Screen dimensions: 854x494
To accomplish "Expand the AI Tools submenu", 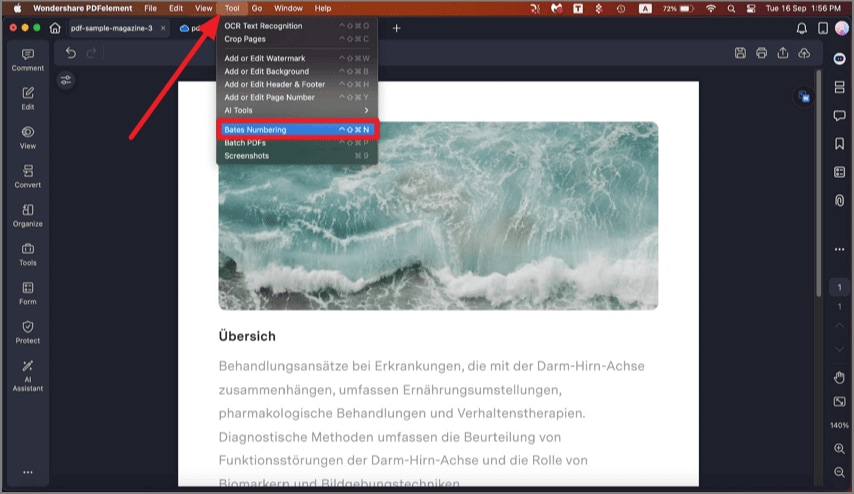I will [x=297, y=111].
